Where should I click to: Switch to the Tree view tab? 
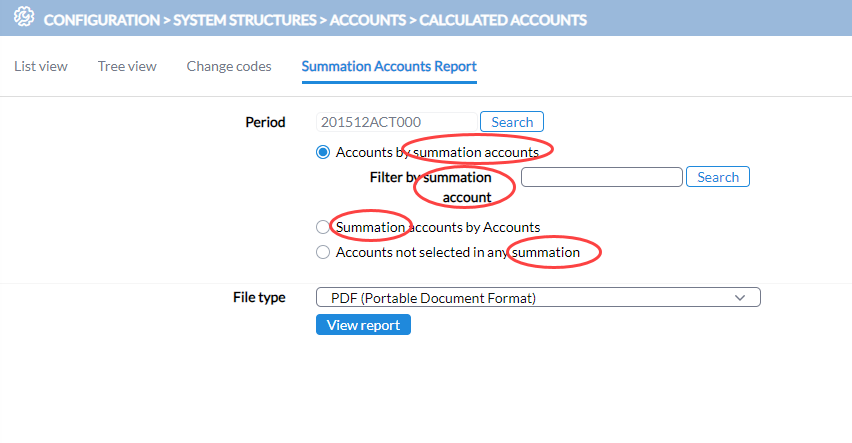127,66
